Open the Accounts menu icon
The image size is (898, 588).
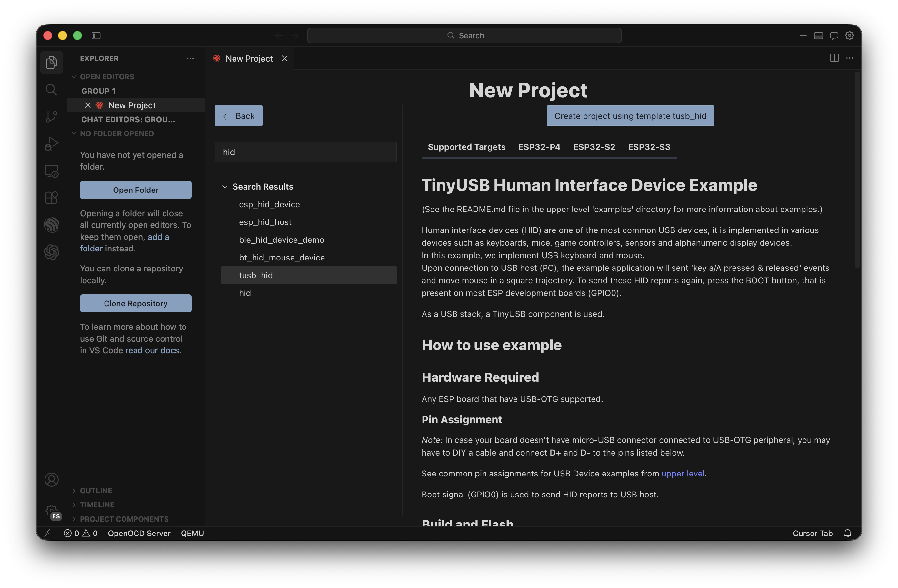point(51,480)
